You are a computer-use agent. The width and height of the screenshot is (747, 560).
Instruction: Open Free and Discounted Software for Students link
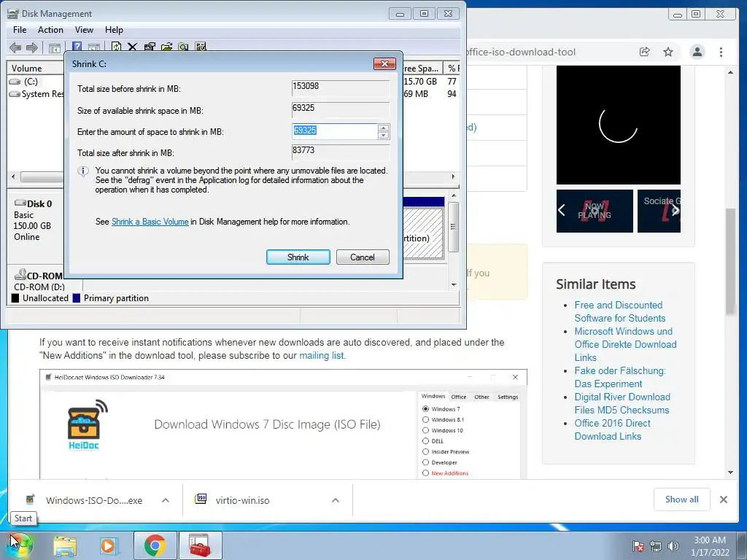[x=620, y=311]
